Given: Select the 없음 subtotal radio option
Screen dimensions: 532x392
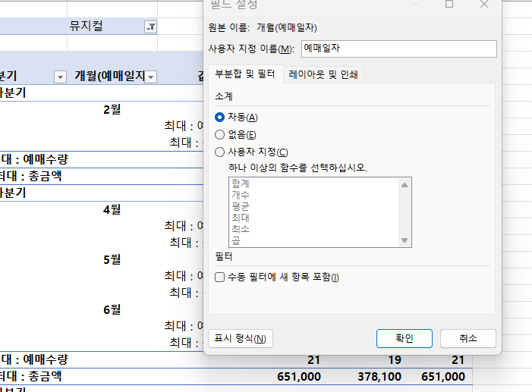Looking at the screenshot, I should 220,134.
